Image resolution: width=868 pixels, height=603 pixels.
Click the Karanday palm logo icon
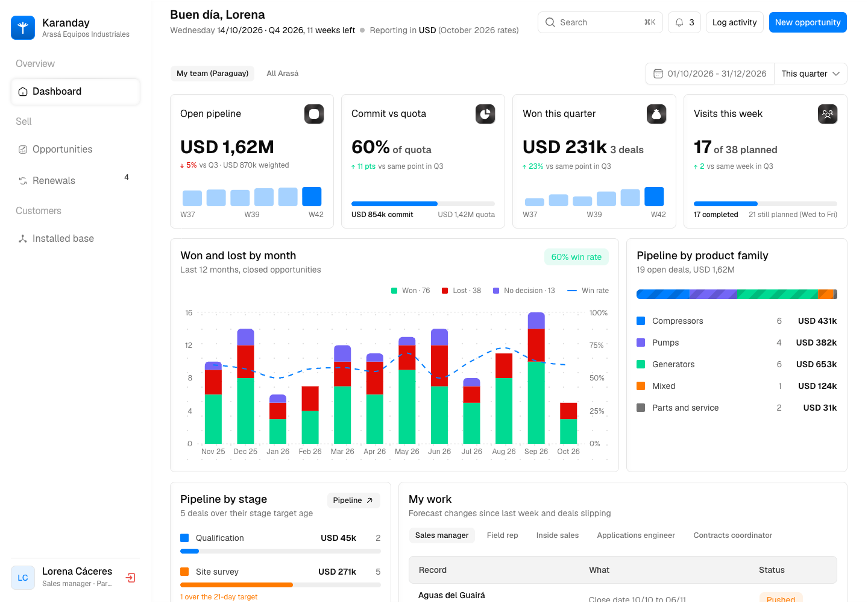coord(23,28)
